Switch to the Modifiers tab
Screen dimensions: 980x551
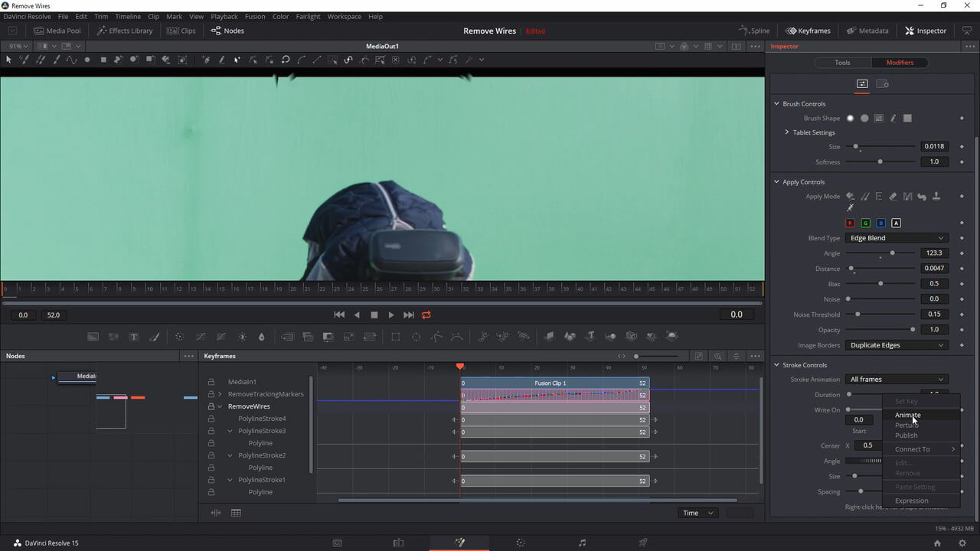900,63
